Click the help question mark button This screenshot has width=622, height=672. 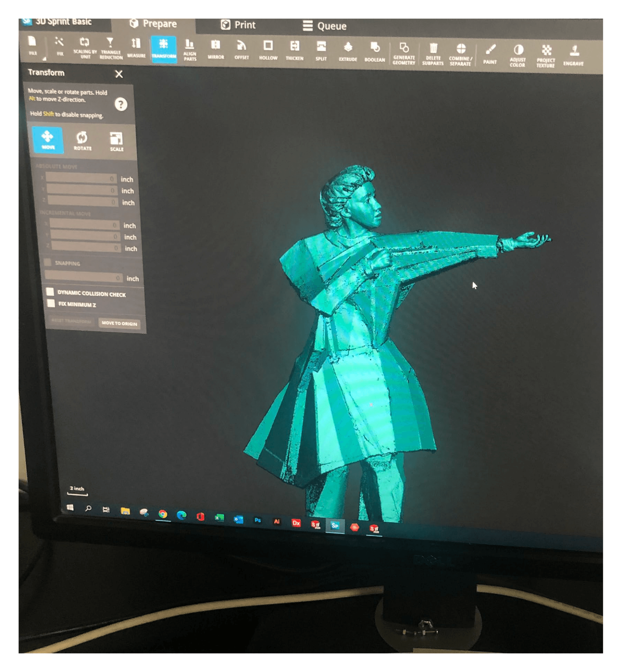(x=121, y=104)
